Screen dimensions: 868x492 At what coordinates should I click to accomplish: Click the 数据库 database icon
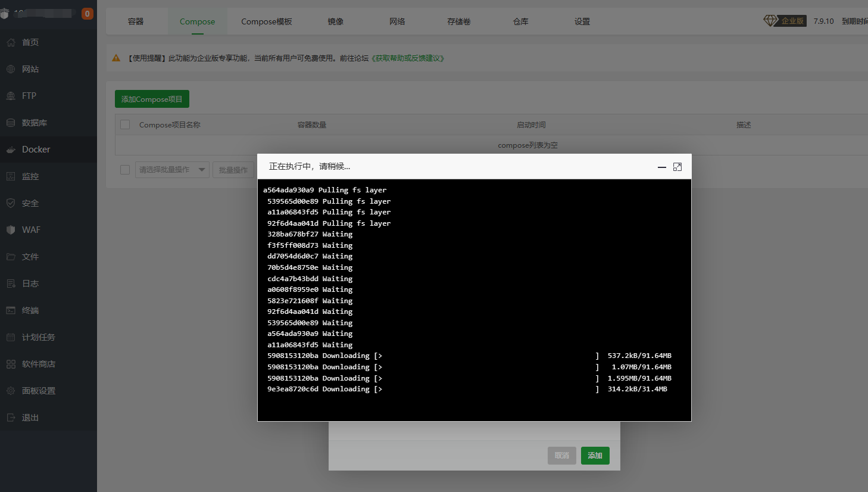pos(11,123)
